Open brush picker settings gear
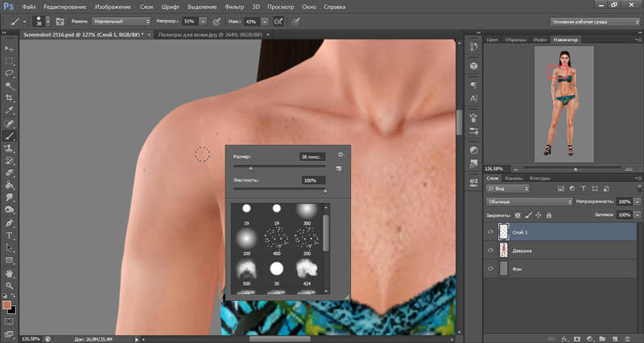This screenshot has width=644, height=343. 341,155
